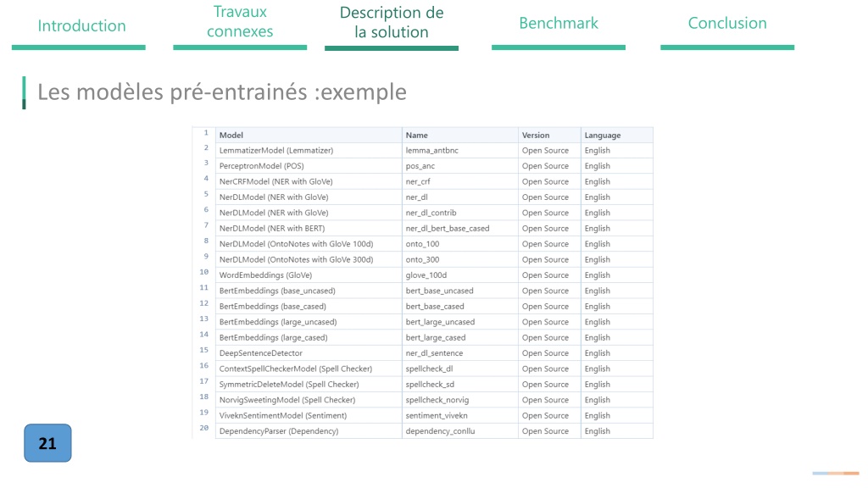
Task: Click the LemmatizerModel (Lemmatizer) cell
Action: pyautogui.click(x=309, y=151)
